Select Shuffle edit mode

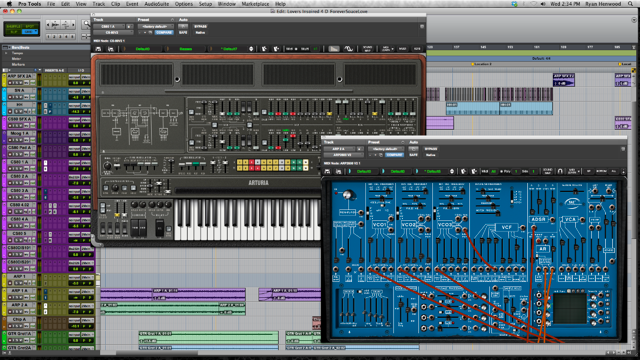(x=13, y=26)
